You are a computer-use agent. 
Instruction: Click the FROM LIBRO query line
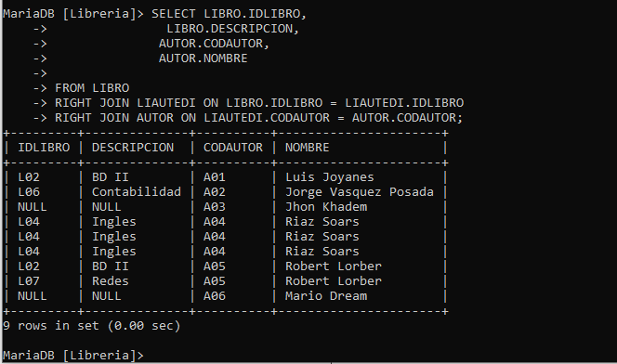(x=92, y=88)
